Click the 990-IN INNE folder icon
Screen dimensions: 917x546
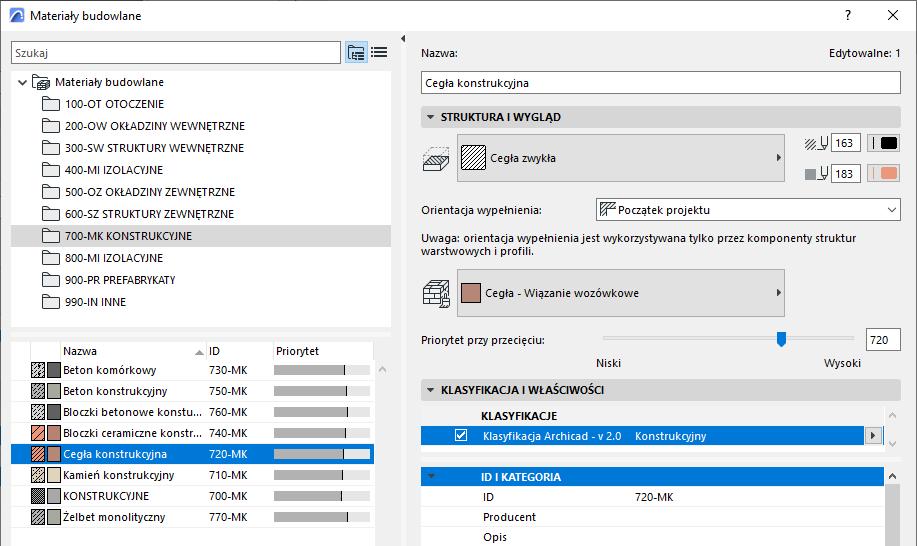[51, 302]
